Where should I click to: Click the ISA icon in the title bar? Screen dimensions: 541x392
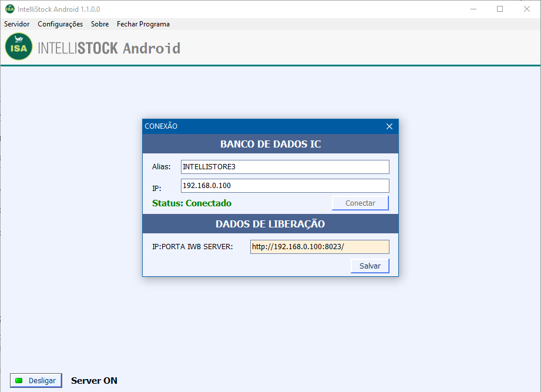[9, 9]
